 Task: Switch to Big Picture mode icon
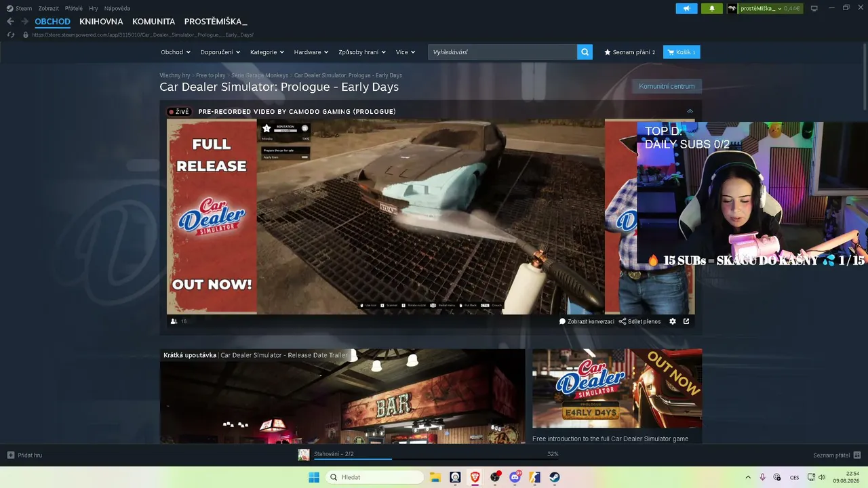[x=814, y=8]
